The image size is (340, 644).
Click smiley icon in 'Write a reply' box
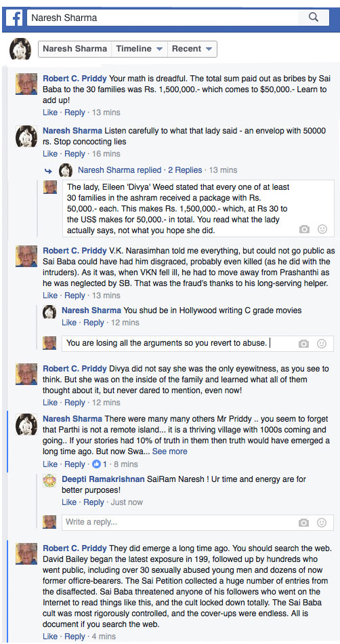(322, 523)
